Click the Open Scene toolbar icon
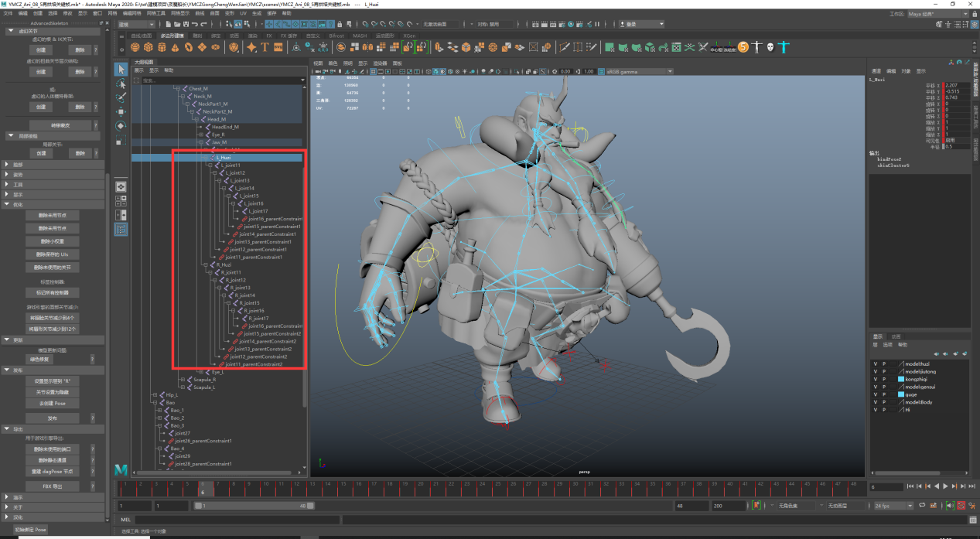 coord(177,24)
